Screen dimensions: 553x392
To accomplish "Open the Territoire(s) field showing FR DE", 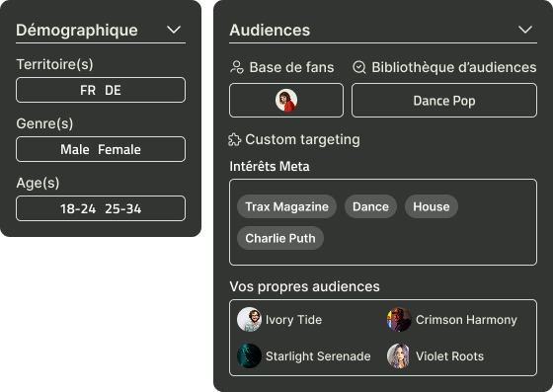I will [101, 90].
